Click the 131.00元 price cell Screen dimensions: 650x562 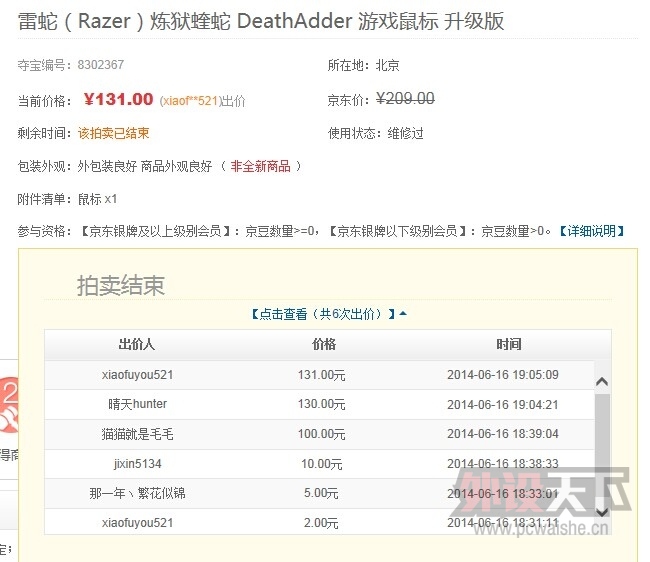[321, 375]
